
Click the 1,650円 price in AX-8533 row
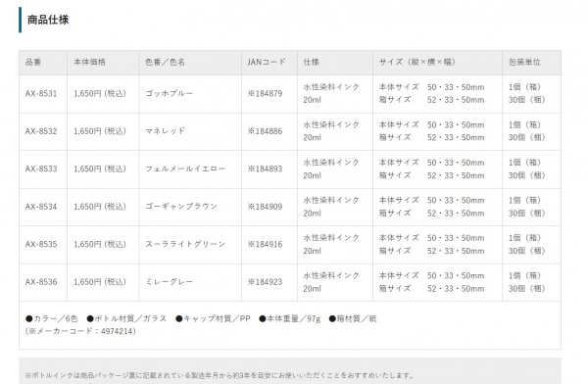point(100,168)
